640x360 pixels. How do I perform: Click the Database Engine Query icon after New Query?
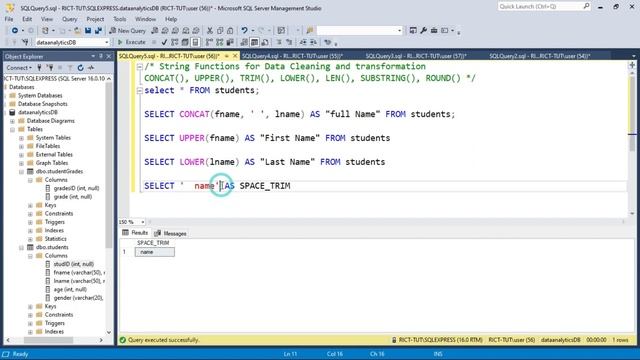click(155, 31)
